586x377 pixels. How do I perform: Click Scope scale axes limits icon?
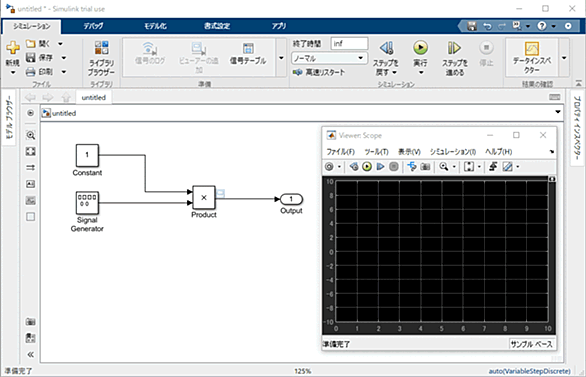(x=469, y=167)
